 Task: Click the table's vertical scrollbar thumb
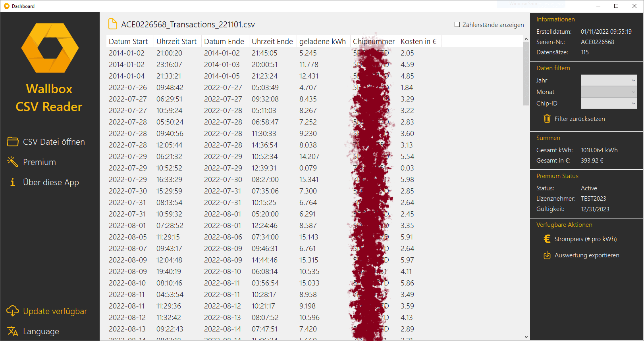[526, 73]
